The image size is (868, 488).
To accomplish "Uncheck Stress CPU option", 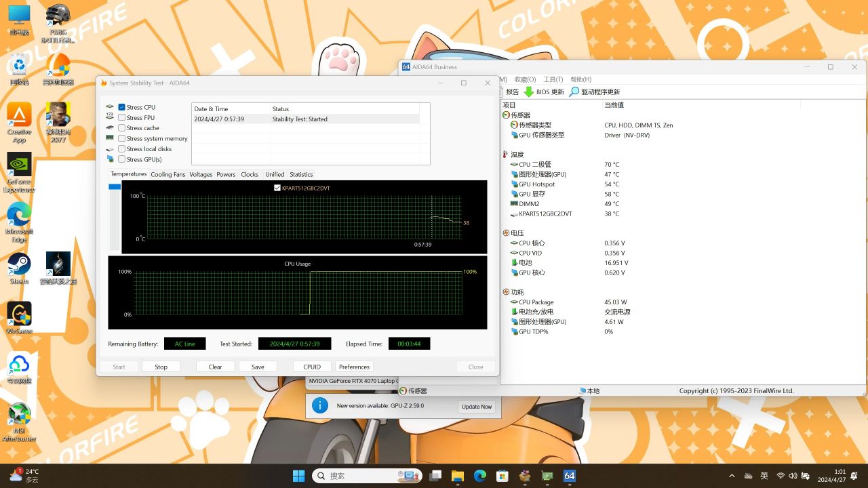I will (x=121, y=107).
